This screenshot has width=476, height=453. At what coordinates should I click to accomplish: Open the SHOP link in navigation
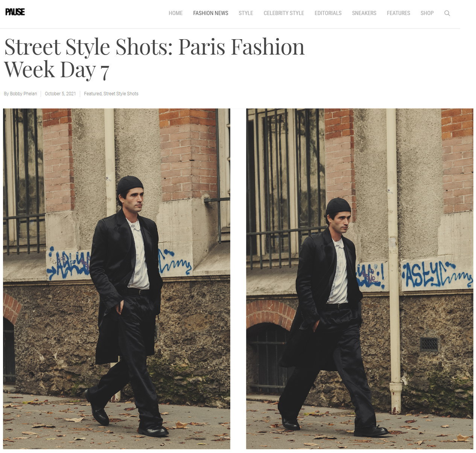(427, 13)
